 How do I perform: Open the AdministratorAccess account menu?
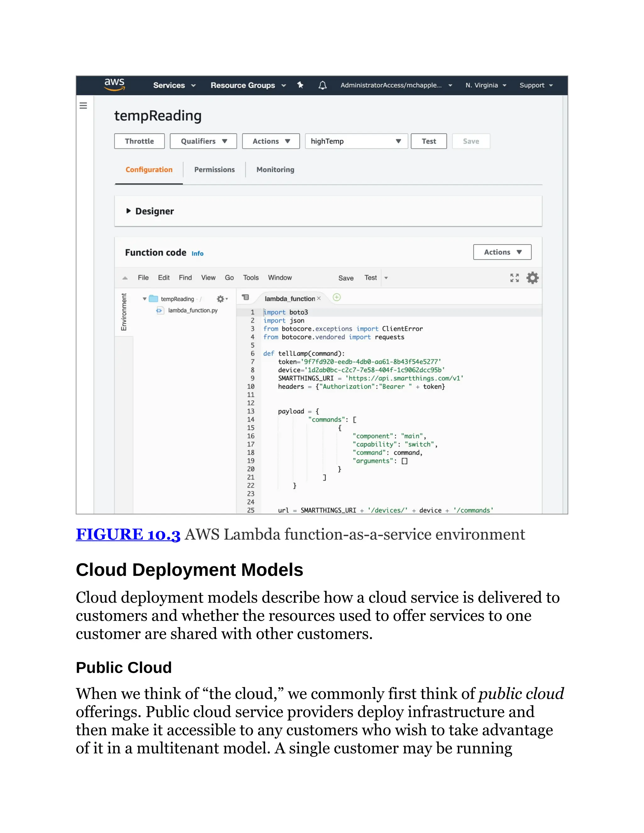[397, 86]
